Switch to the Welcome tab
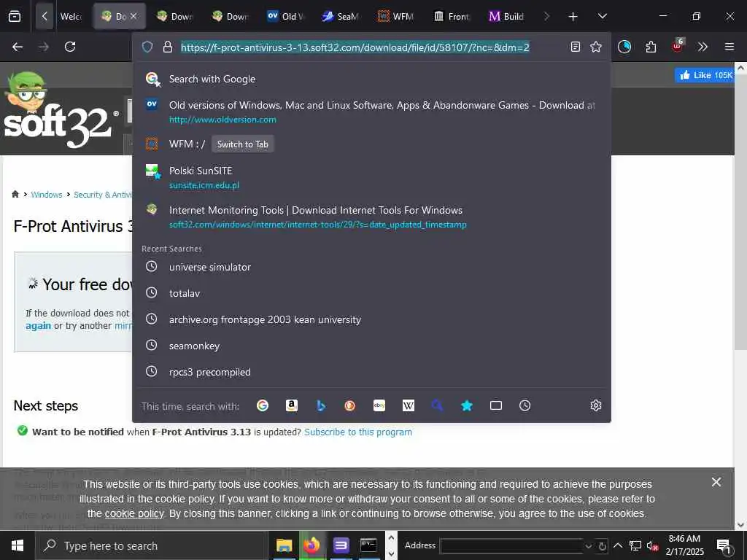This screenshot has width=747, height=560. (71, 16)
